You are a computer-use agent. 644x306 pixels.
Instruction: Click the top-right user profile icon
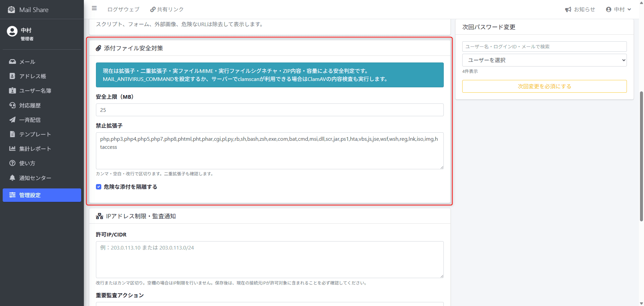(608, 9)
